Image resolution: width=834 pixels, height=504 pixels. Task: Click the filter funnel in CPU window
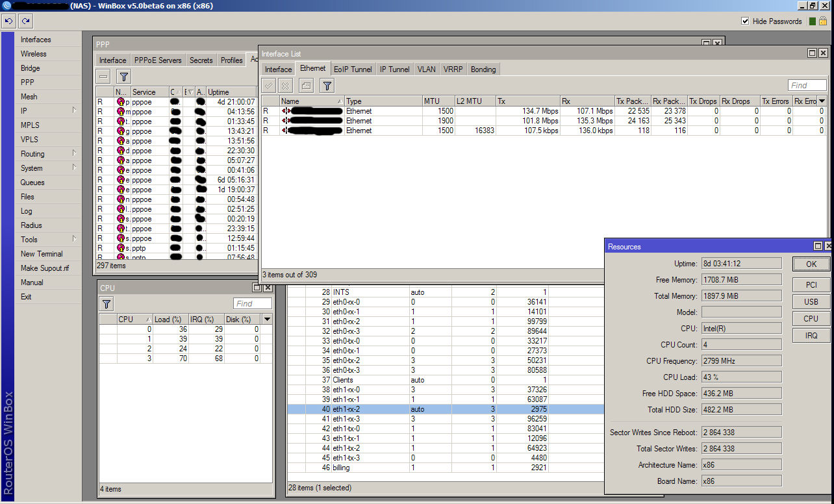(107, 304)
